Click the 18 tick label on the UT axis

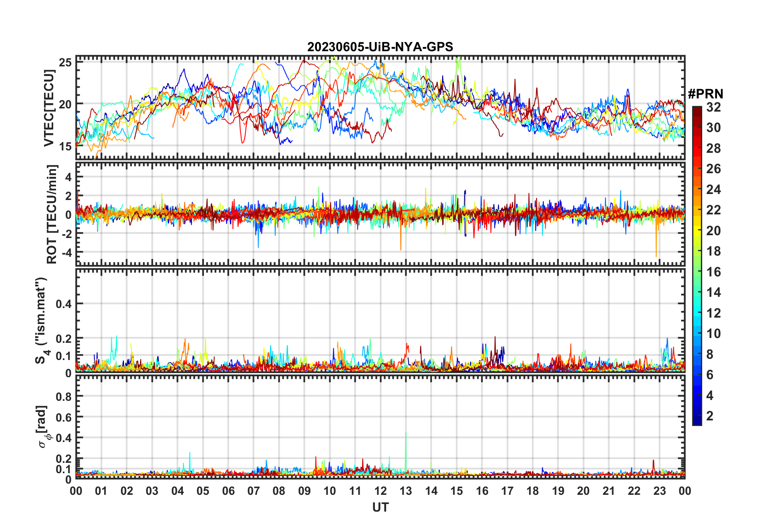tap(533, 491)
